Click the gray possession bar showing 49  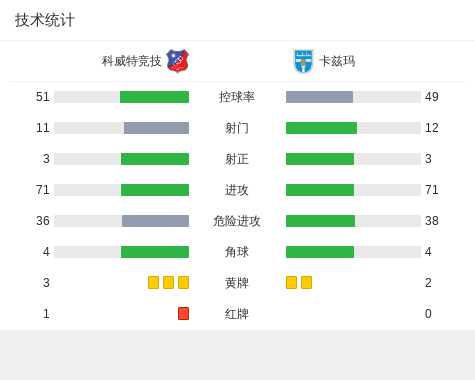coord(319,97)
